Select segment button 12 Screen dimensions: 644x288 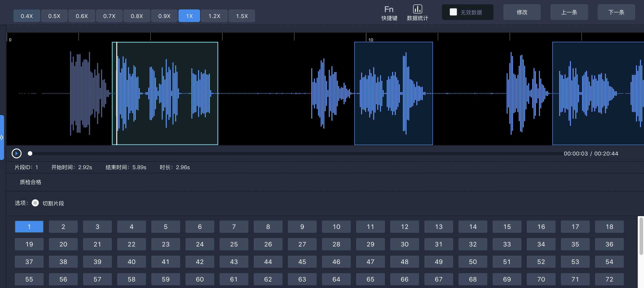click(404, 227)
